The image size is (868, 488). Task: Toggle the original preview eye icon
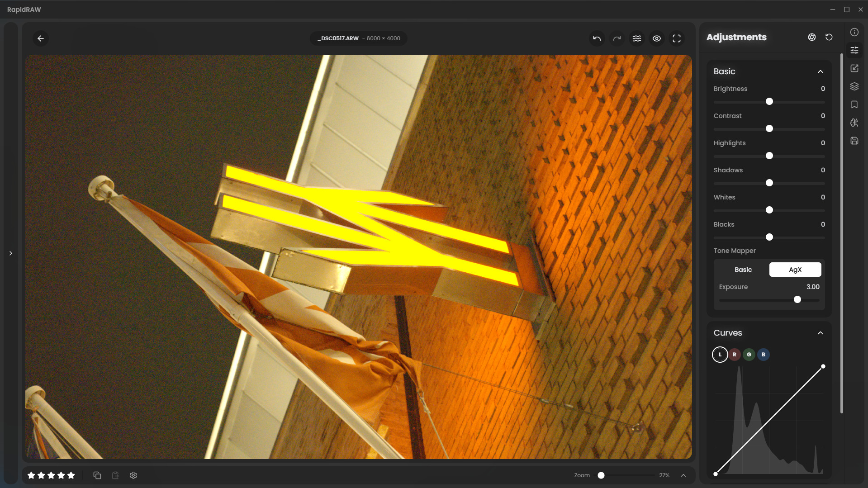[x=656, y=38]
